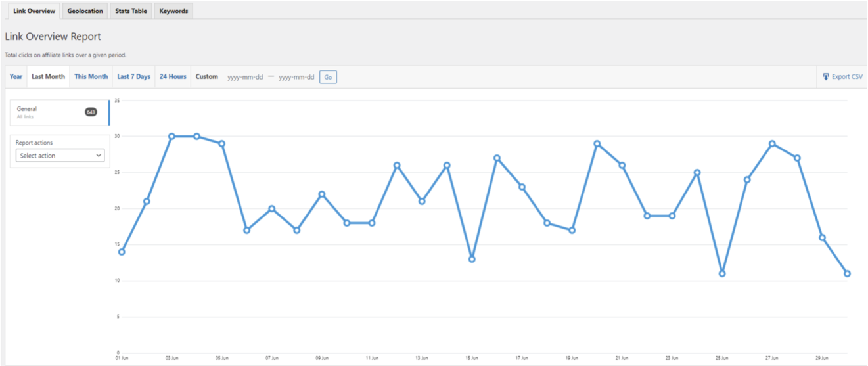
Task: Select the General All links series
Action: (59, 112)
